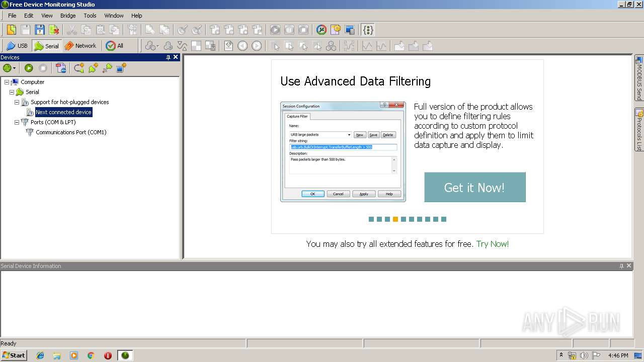644x362 pixels.
Task: Jump to the first carousel dot
Action: point(371,219)
